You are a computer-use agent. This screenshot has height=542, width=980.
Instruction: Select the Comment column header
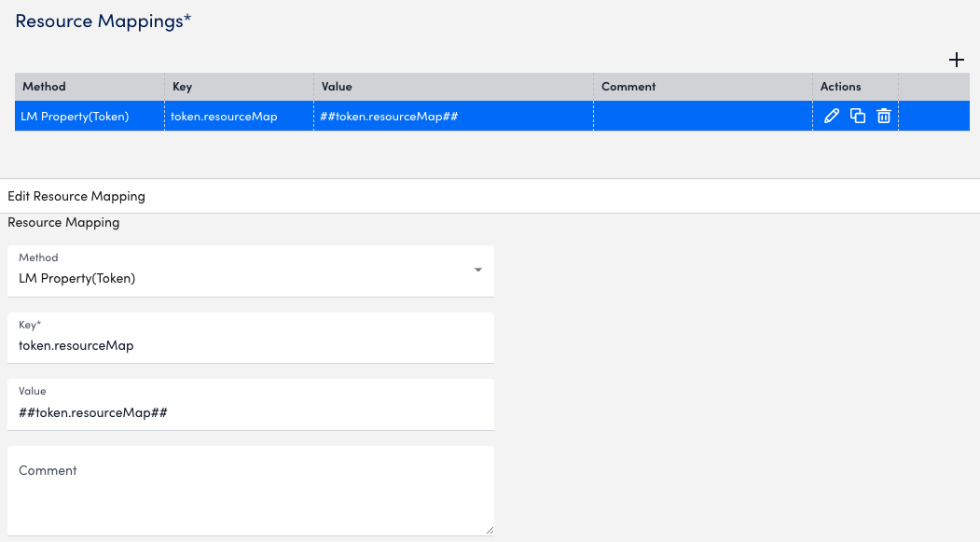pos(628,87)
